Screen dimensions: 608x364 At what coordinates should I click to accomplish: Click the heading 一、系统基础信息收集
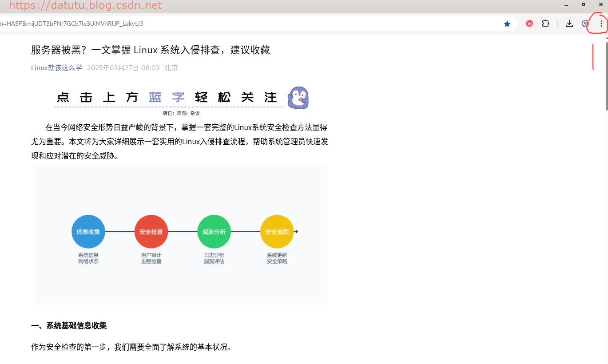point(69,326)
